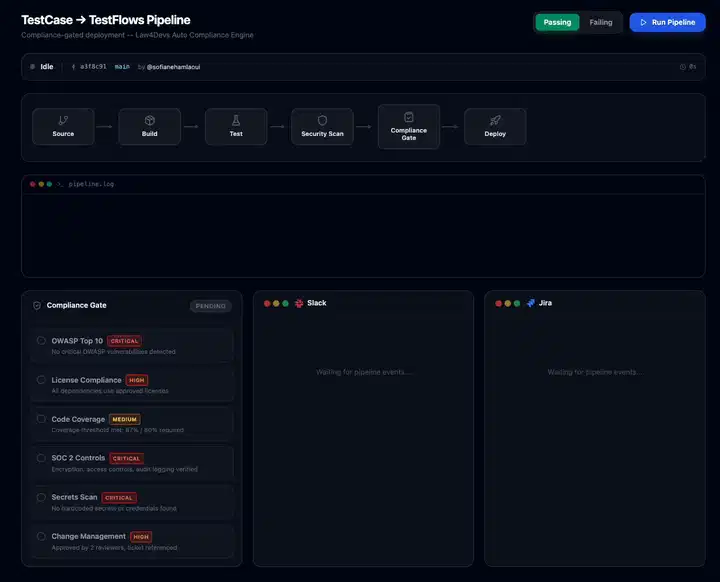Screen dimensions: 720x582
Task: Click the Slack logo icon
Action: click(299, 303)
